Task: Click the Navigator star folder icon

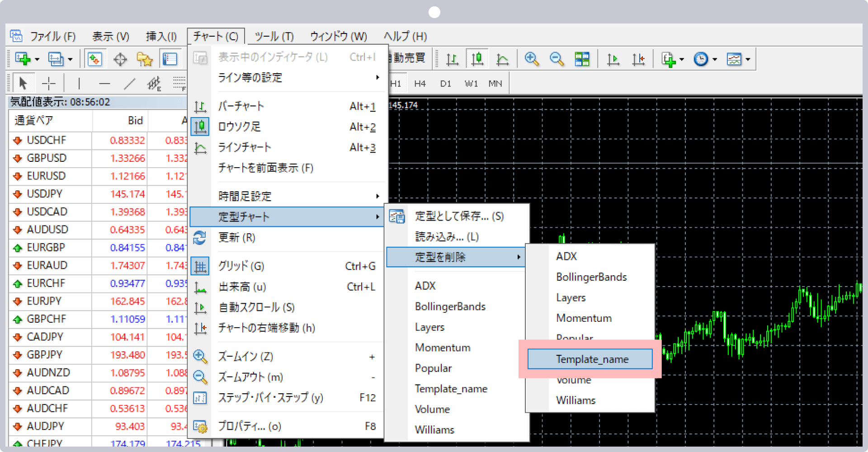Action: (x=145, y=59)
